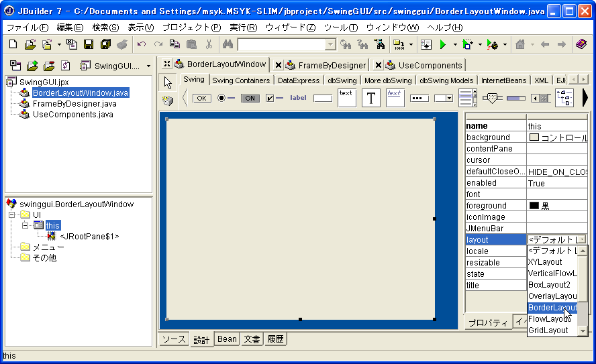Pick the JTree component from palette
This screenshot has height=364, width=596.
pos(564,98)
